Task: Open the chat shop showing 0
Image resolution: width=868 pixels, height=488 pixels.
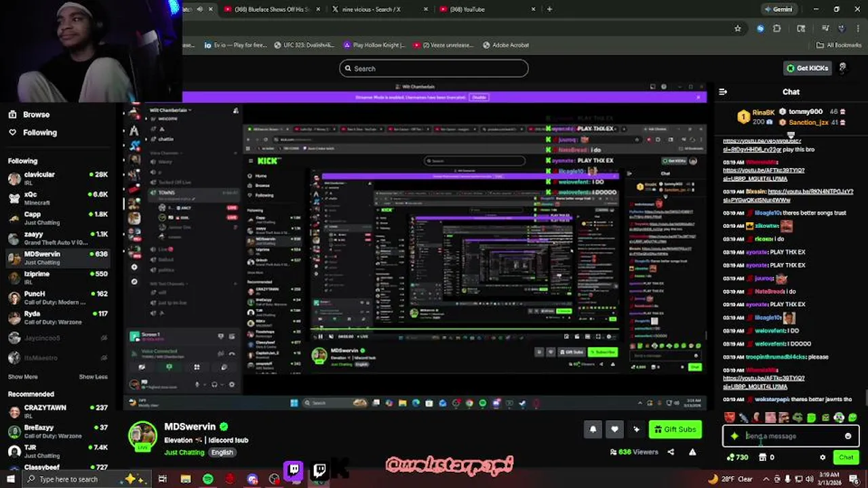Action: pos(766,457)
